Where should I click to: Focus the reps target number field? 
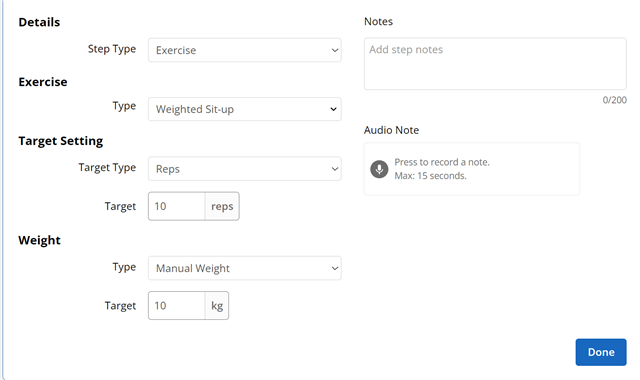click(x=176, y=206)
